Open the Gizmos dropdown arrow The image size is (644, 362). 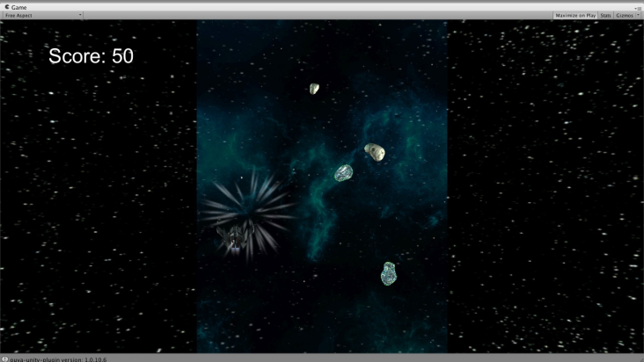638,16
